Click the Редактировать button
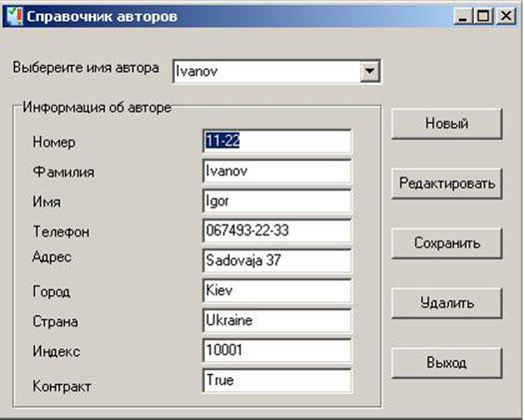 (447, 184)
